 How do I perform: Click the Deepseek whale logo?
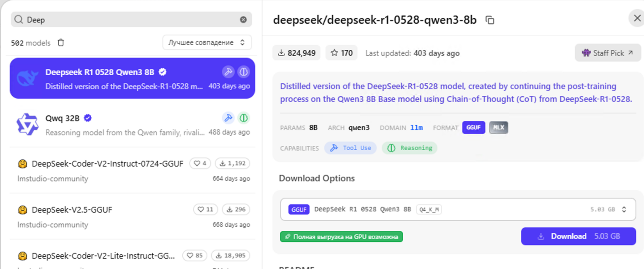tap(27, 78)
